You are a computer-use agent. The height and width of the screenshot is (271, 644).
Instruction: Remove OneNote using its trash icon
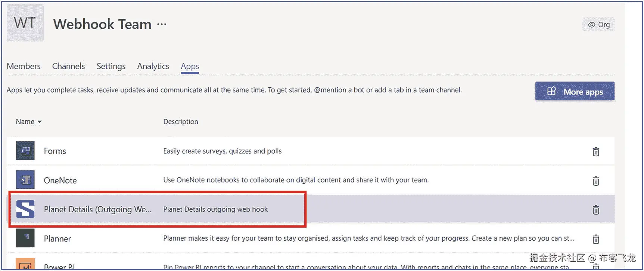tap(596, 181)
